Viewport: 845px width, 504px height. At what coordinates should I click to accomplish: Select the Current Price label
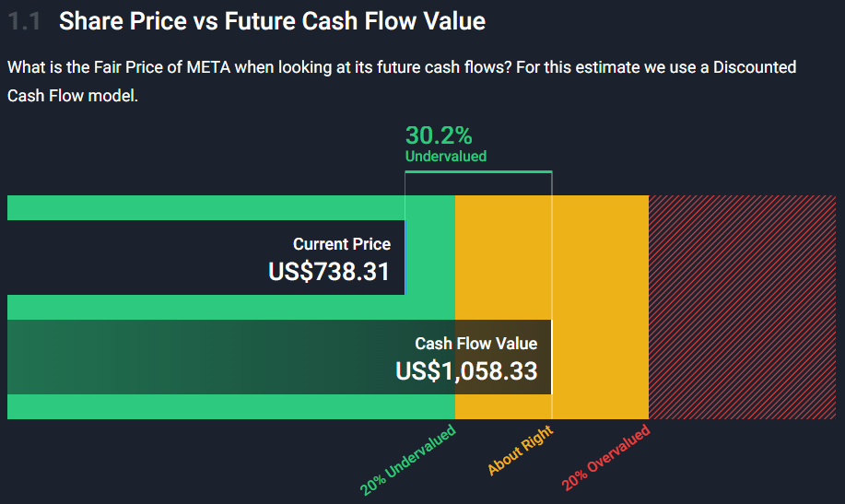click(x=341, y=244)
